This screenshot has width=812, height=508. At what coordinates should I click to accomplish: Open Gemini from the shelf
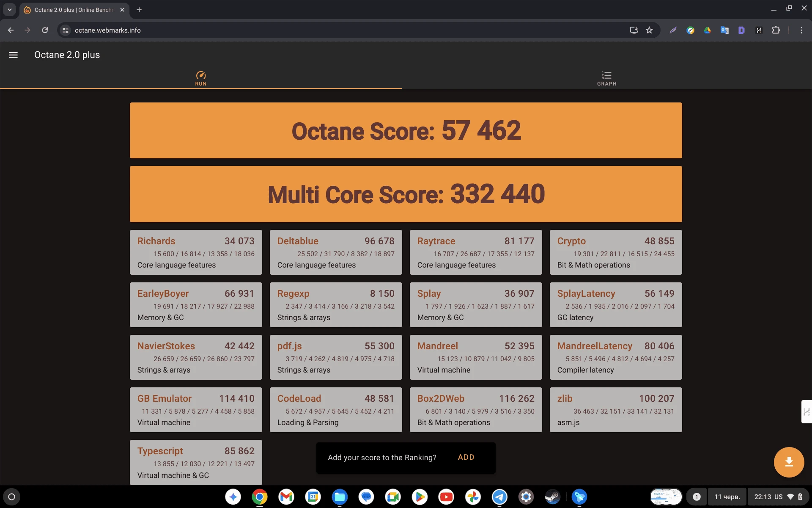click(x=233, y=497)
